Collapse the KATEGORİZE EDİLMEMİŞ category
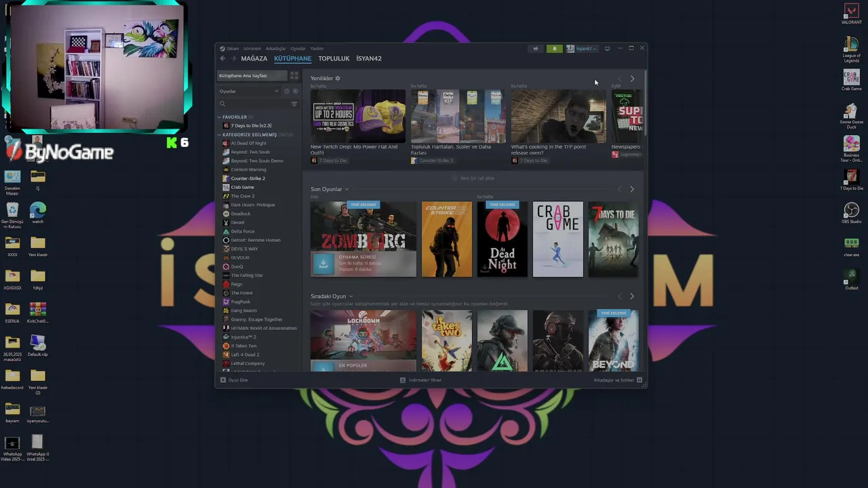Viewport: 868px width, 488px height. (220, 135)
